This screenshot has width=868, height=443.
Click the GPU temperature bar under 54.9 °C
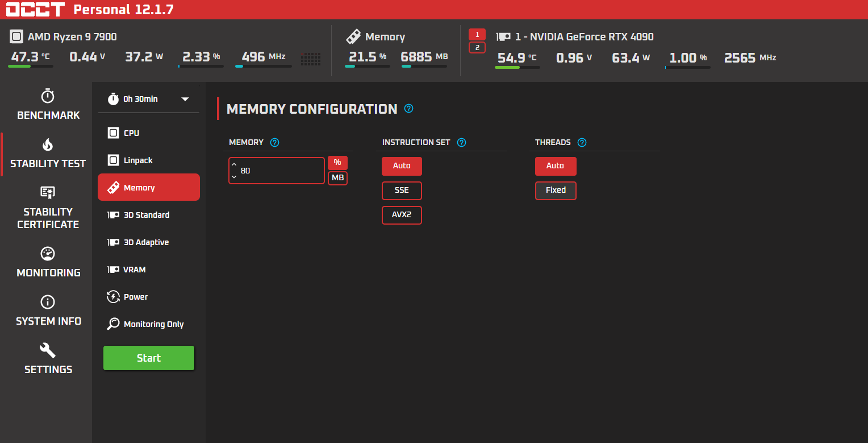click(518, 67)
